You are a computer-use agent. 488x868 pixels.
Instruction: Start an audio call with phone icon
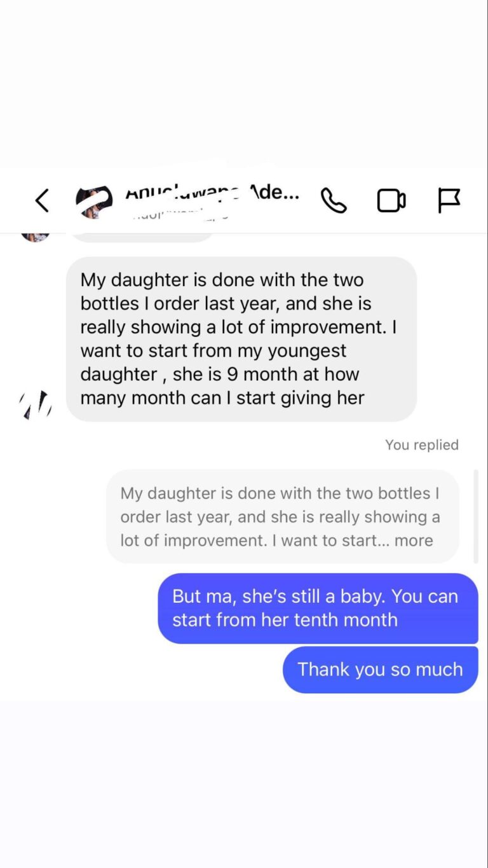(x=334, y=201)
